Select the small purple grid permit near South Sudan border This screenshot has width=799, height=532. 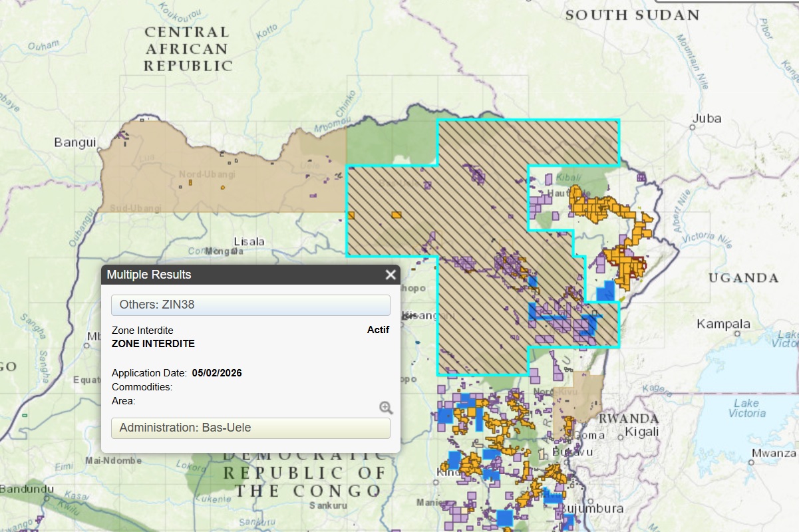(641, 177)
